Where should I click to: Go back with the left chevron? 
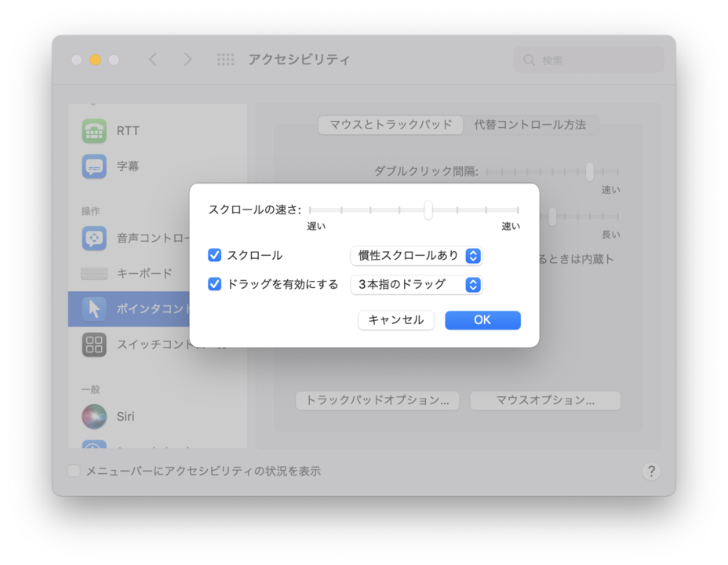(x=153, y=60)
